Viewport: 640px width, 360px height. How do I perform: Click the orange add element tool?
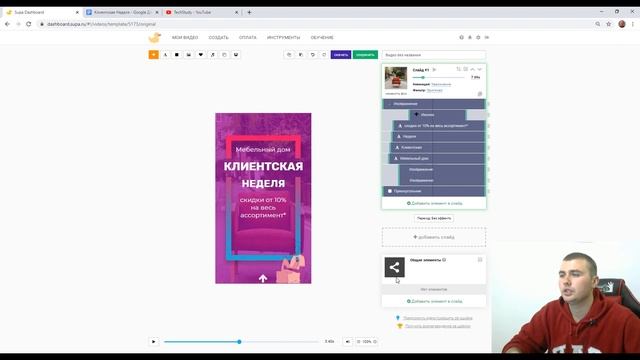coord(153,55)
